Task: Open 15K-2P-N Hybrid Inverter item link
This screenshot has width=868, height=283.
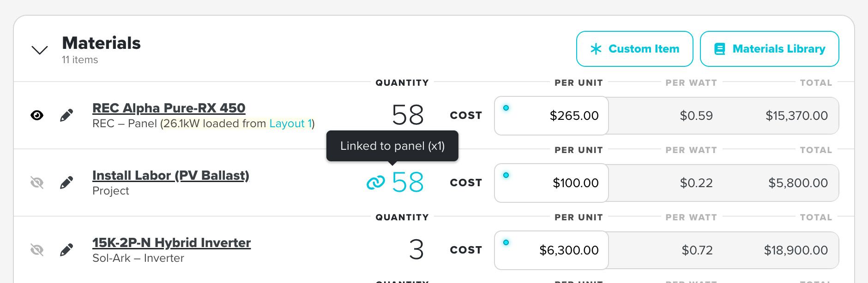Action: point(171,242)
